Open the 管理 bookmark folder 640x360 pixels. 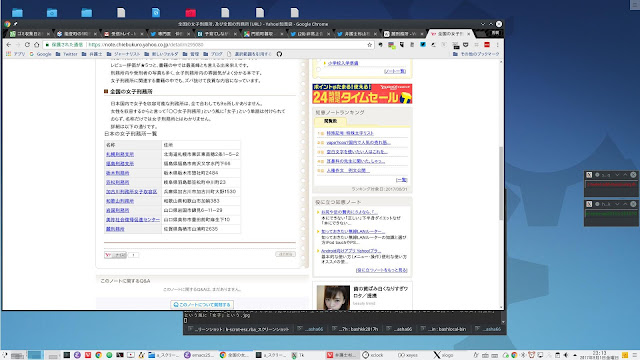coord(191,54)
